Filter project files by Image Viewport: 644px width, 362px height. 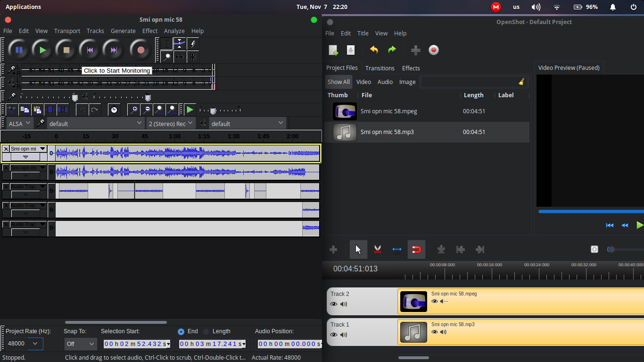pos(407,82)
